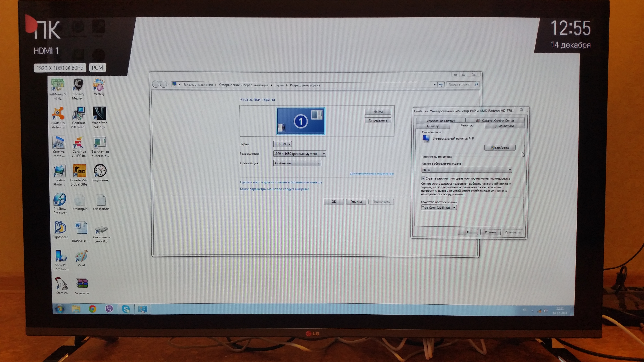This screenshot has height=362, width=644.
Task: Open the Windows Start menu
Action: point(60,309)
